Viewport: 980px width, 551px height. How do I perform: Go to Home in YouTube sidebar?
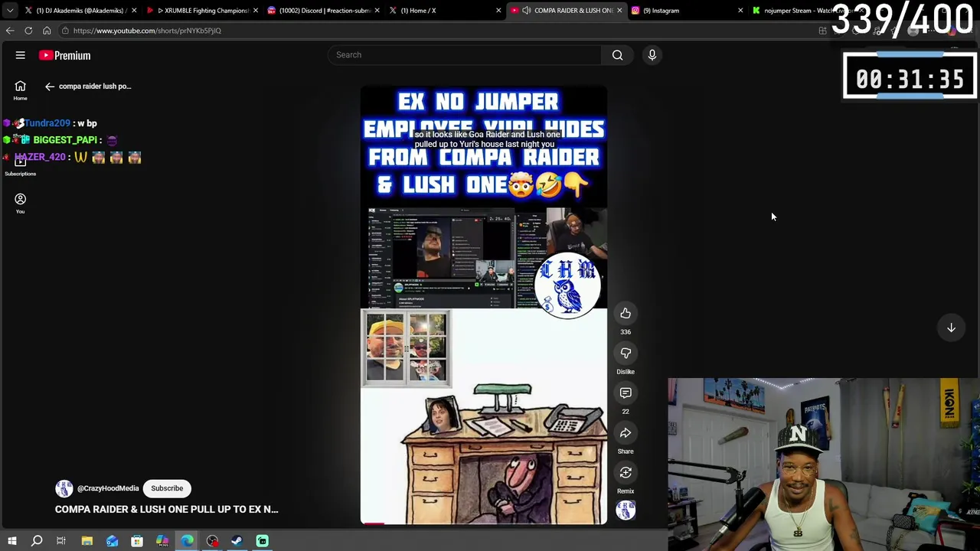click(20, 90)
